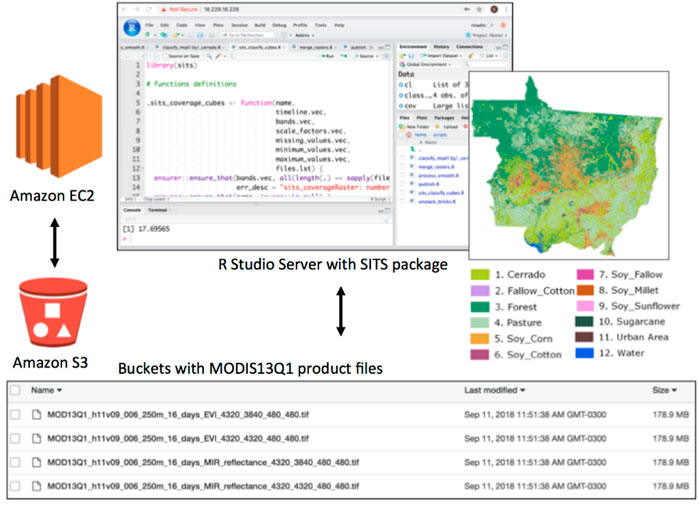The image size is (700, 507).
Task: Click the load workspace icon in Environment pane
Action: coord(403,56)
